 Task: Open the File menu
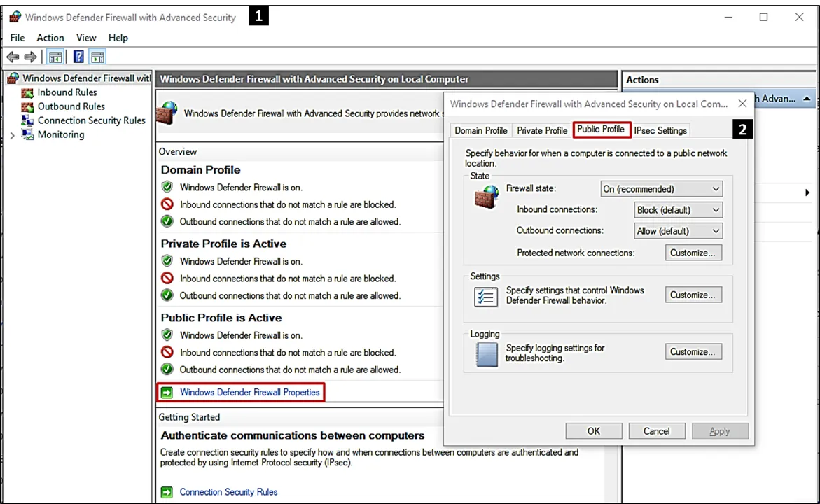[18, 38]
